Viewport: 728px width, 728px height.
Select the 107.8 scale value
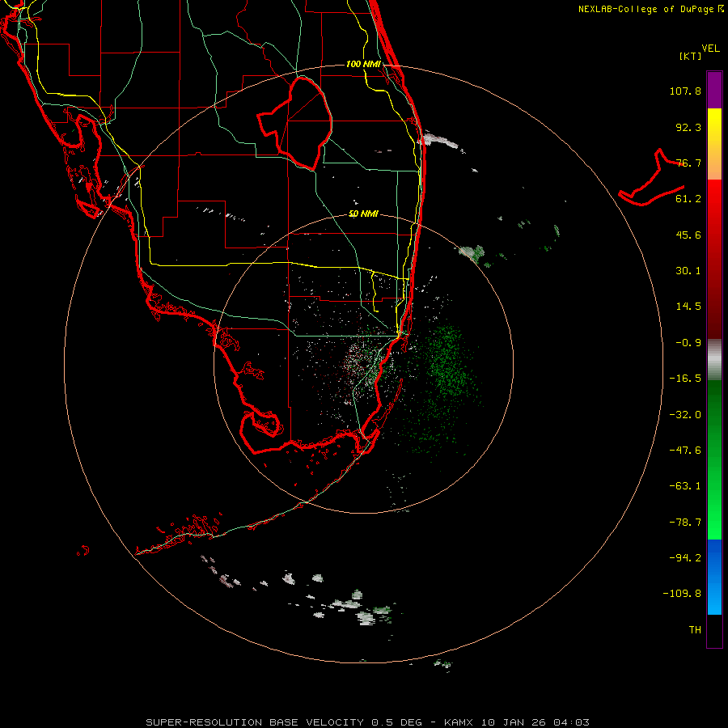[x=685, y=91]
